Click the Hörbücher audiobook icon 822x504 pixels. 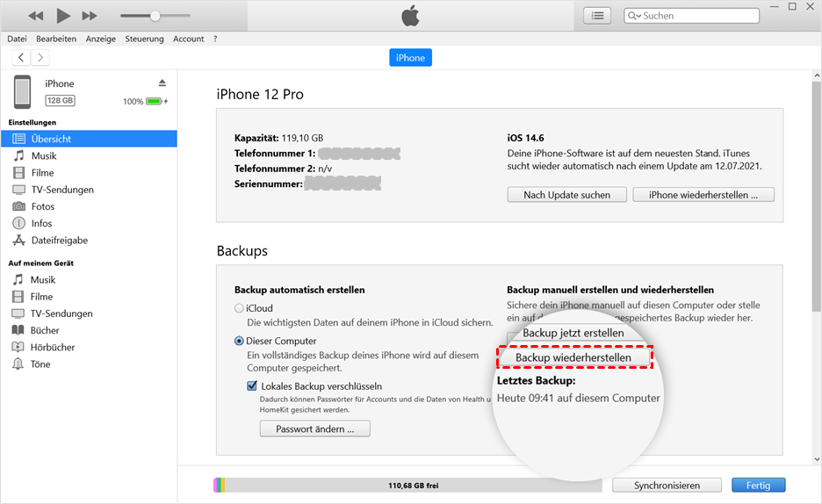18,347
